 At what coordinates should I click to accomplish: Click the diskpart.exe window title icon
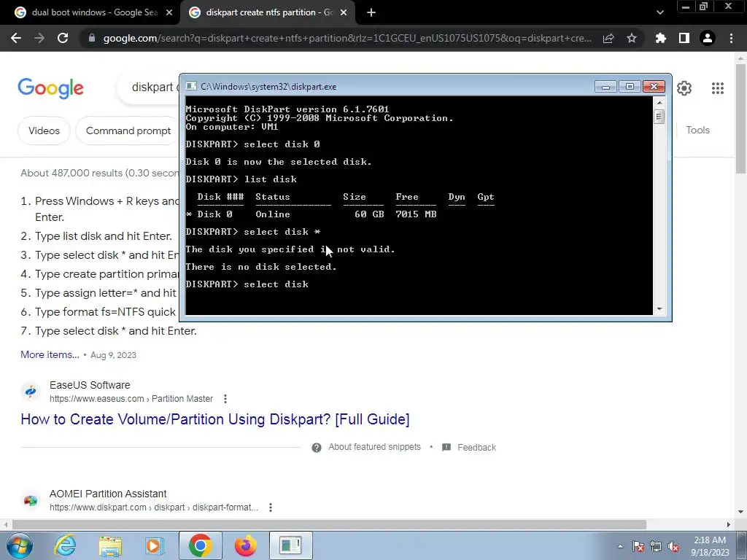(x=191, y=86)
